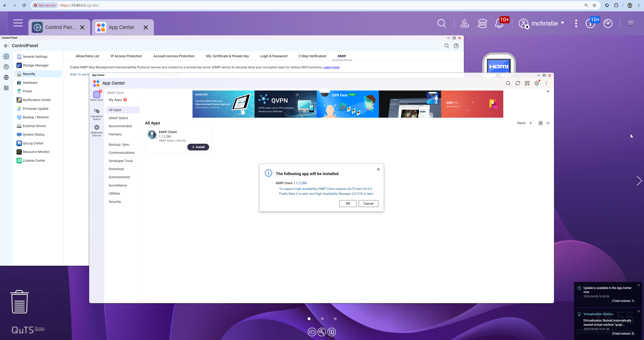Open the info icon with 10+ badge

(x=591, y=23)
